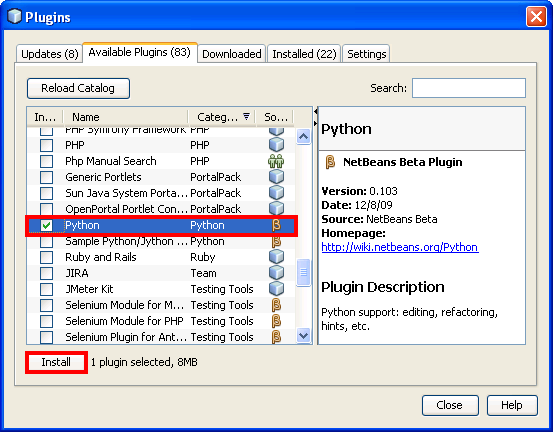Click the So... source column header
The width and height of the screenshot is (553, 432).
(x=275, y=117)
